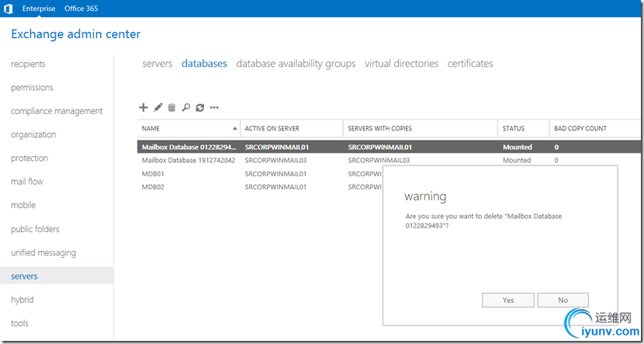
Task: Select the Mailbox Database 01228294... row
Action: point(389,147)
